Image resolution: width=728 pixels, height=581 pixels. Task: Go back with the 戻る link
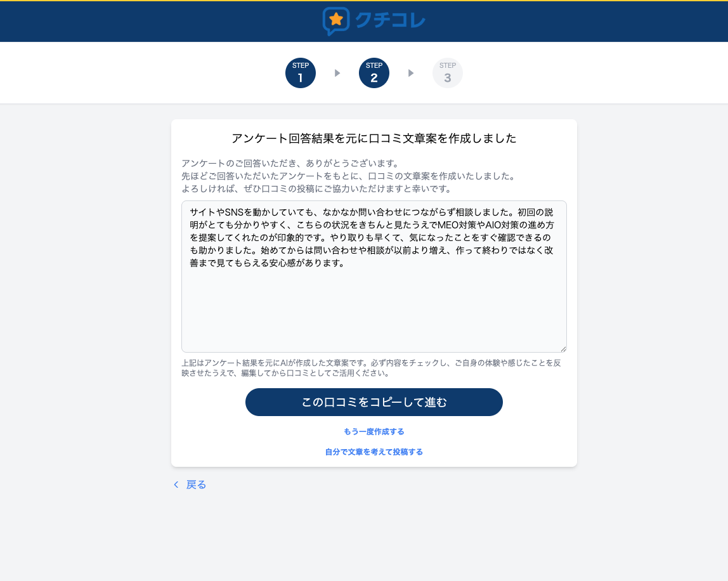coord(190,485)
